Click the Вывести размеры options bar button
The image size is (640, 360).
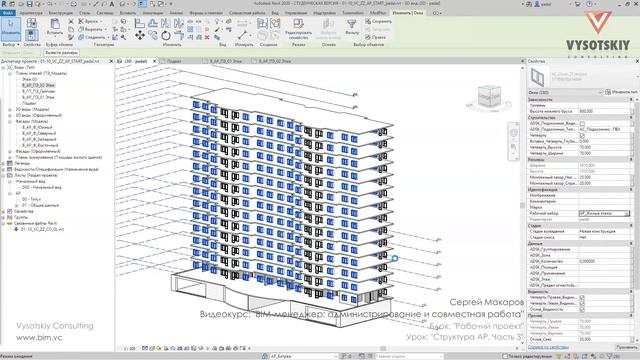click(x=61, y=53)
